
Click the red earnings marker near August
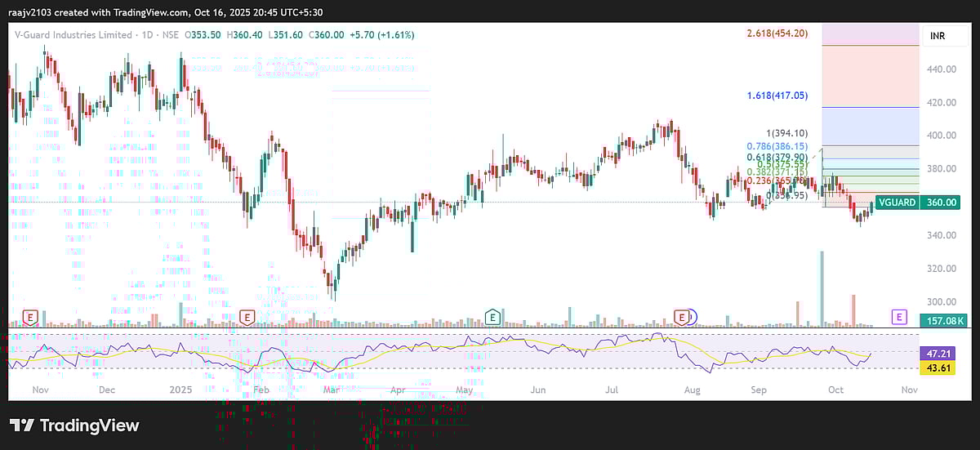pos(682,316)
